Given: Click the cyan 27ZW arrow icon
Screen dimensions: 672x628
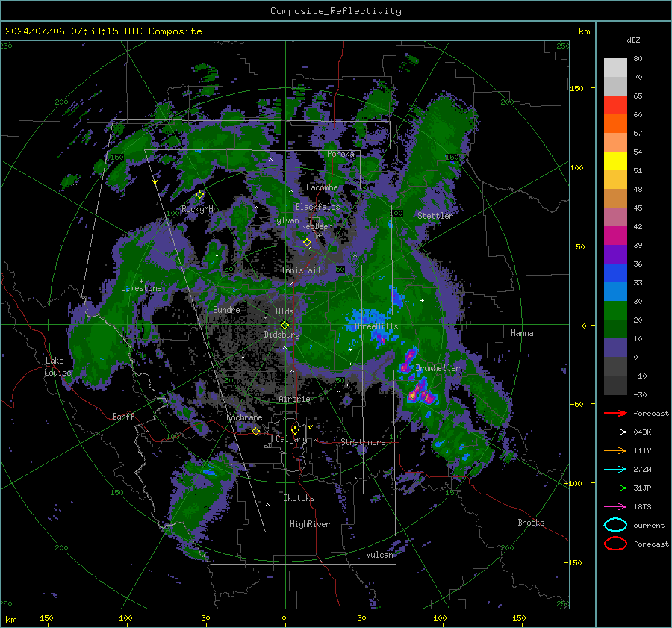Looking at the screenshot, I should tap(615, 470).
